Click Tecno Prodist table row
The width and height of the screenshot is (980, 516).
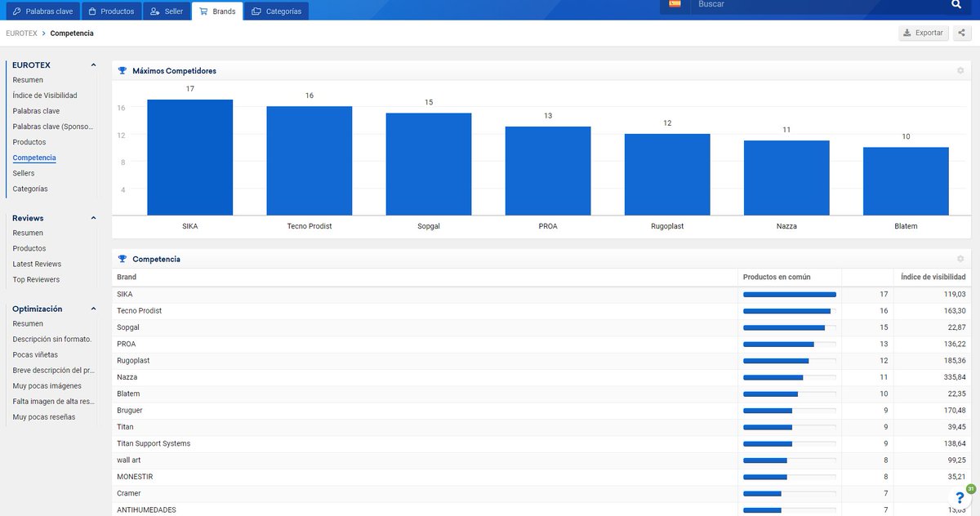[x=541, y=311]
